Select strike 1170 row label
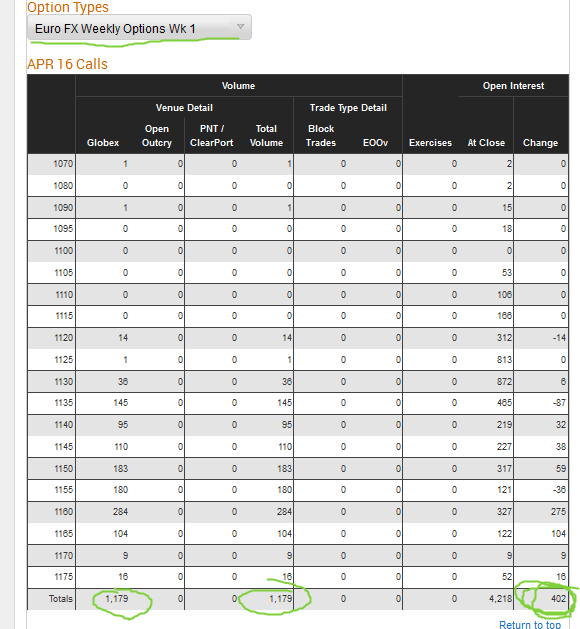The image size is (580, 629). pyautogui.click(x=63, y=556)
